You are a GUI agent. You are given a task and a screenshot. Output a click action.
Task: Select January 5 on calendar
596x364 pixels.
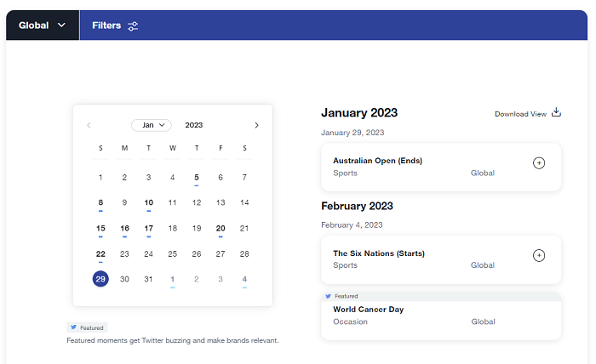[197, 178]
